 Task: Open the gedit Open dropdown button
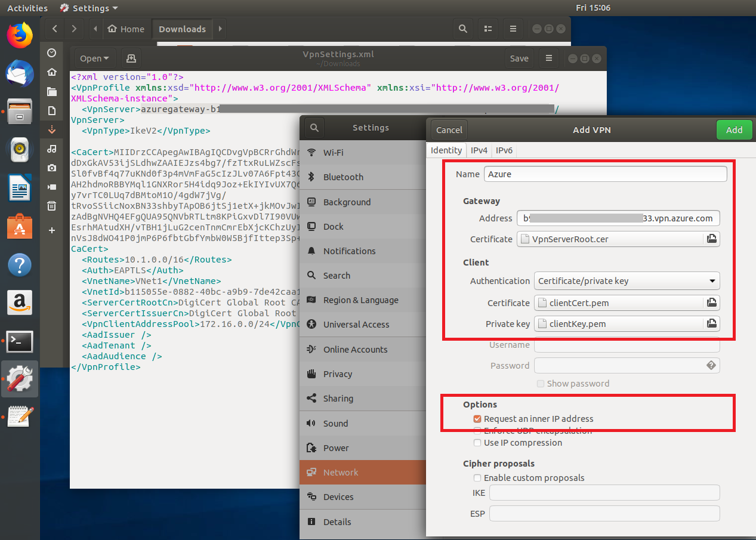[94, 58]
